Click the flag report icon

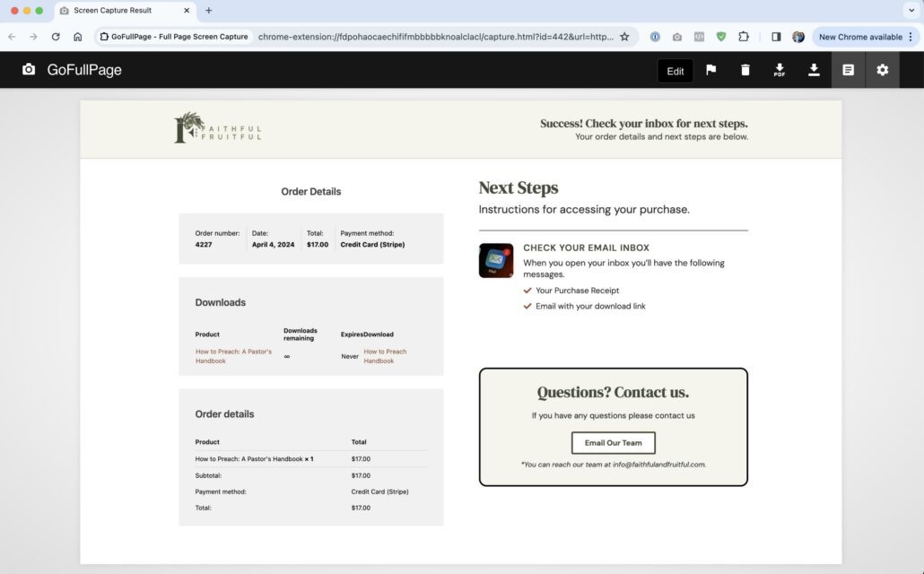tap(710, 70)
